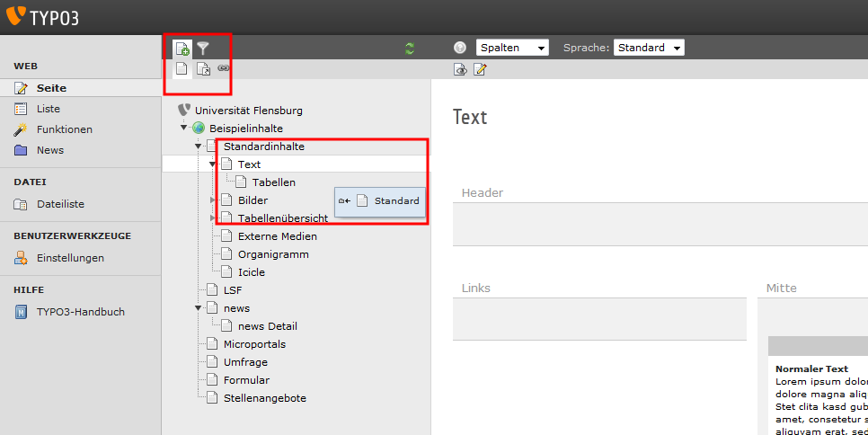
Task: Open the Spalten view dropdown
Action: 512,48
